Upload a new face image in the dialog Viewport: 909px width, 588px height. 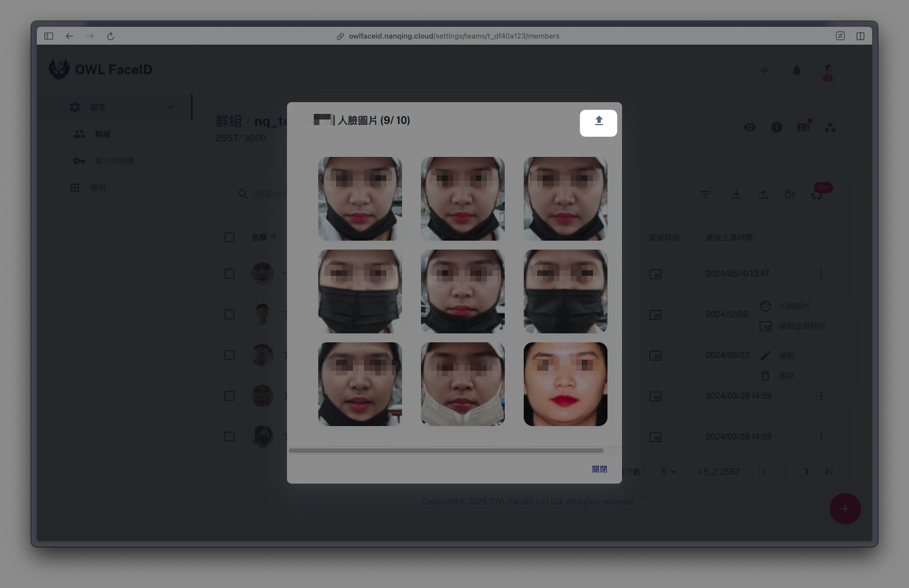598,122
